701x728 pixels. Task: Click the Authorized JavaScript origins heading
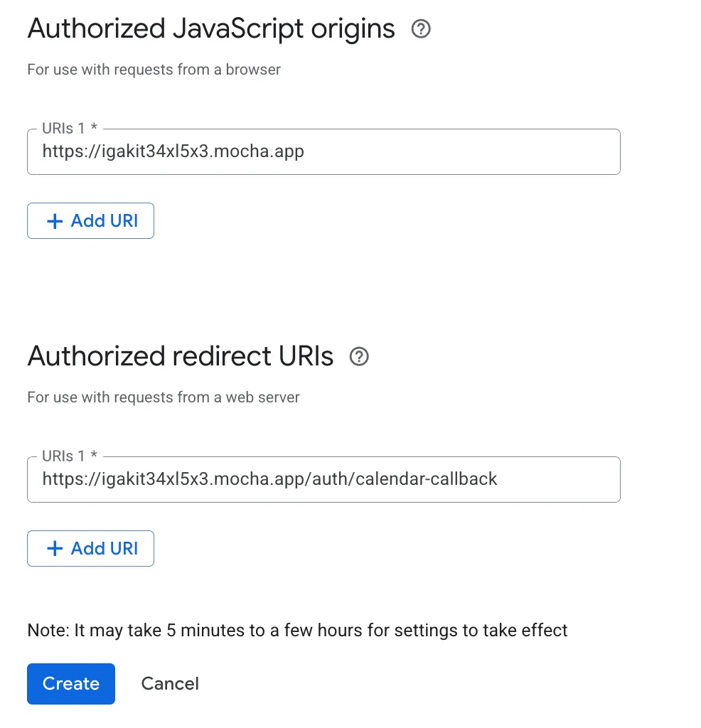(210, 28)
